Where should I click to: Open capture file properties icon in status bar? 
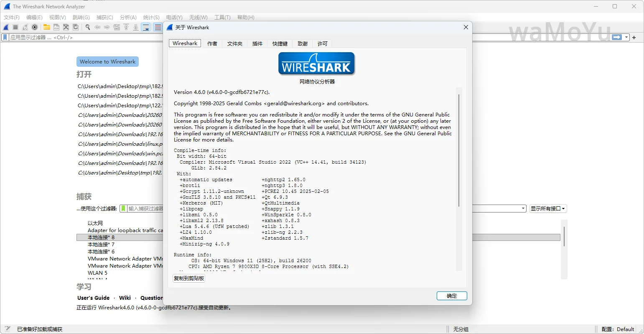tap(7, 329)
